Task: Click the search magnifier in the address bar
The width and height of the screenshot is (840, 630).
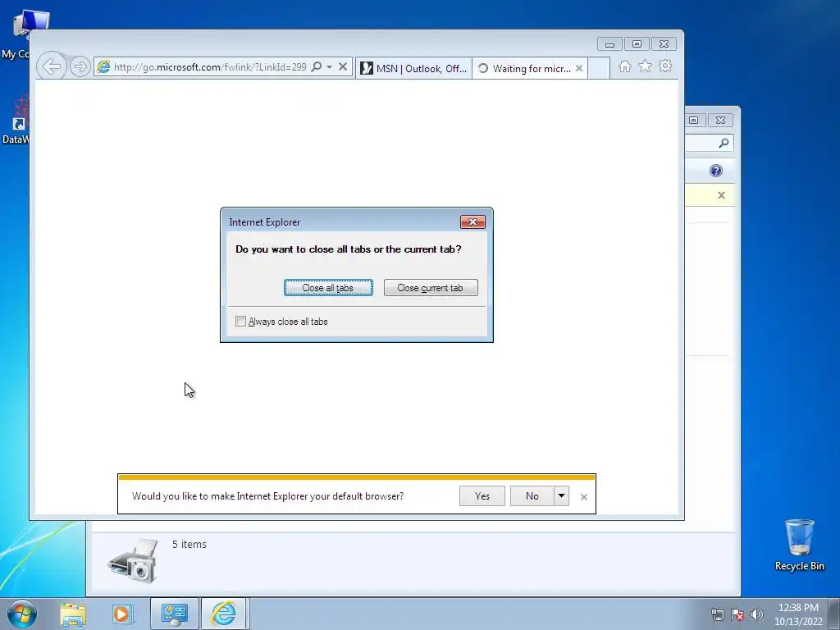Action: 317,67
